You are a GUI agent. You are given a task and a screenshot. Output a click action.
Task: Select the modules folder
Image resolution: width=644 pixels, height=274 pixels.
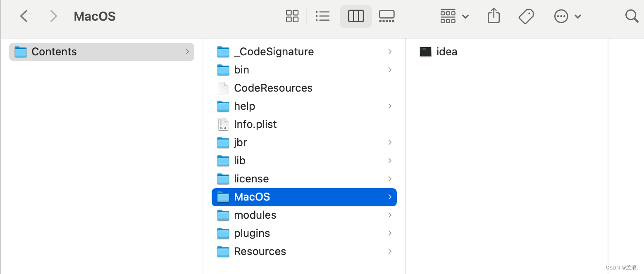[x=304, y=215]
